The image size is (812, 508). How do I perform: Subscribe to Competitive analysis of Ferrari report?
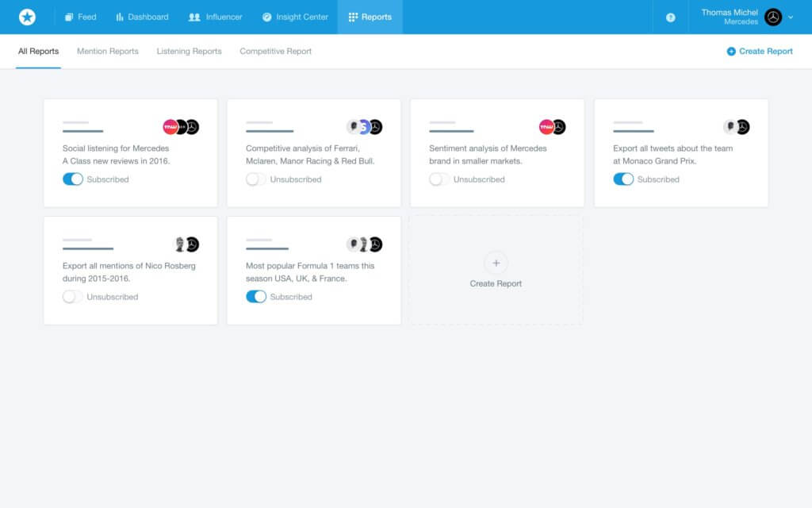click(x=256, y=179)
